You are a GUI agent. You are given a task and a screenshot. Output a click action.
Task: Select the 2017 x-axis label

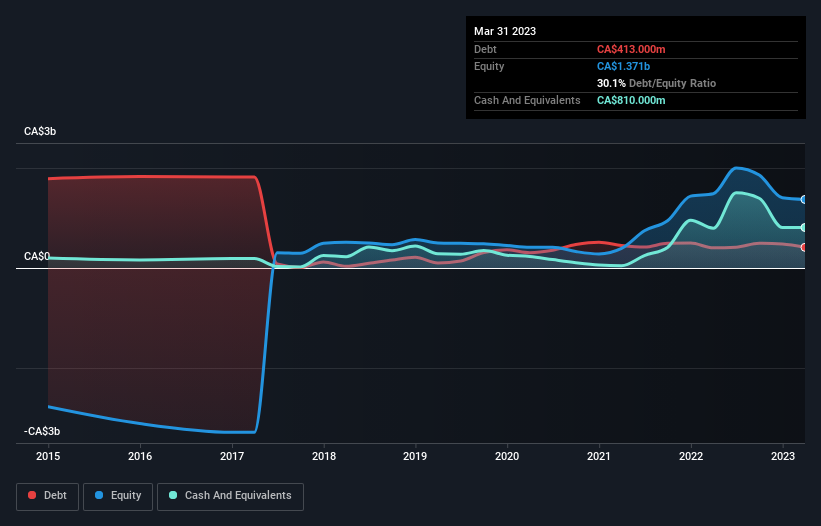point(232,456)
